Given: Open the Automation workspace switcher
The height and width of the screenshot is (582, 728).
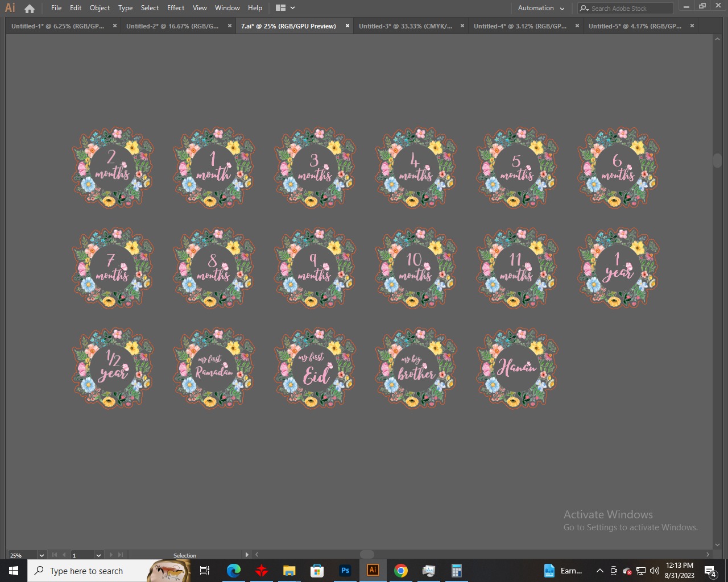Looking at the screenshot, I should [x=541, y=8].
